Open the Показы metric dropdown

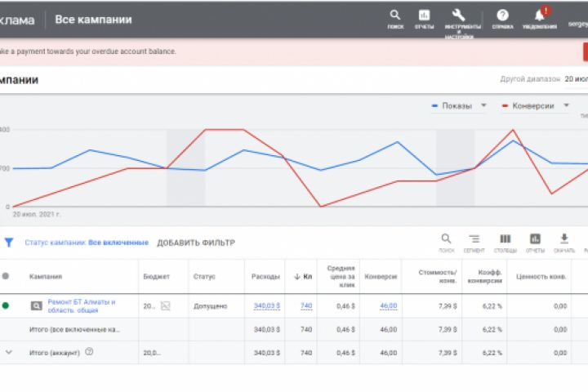pyautogui.click(x=483, y=105)
